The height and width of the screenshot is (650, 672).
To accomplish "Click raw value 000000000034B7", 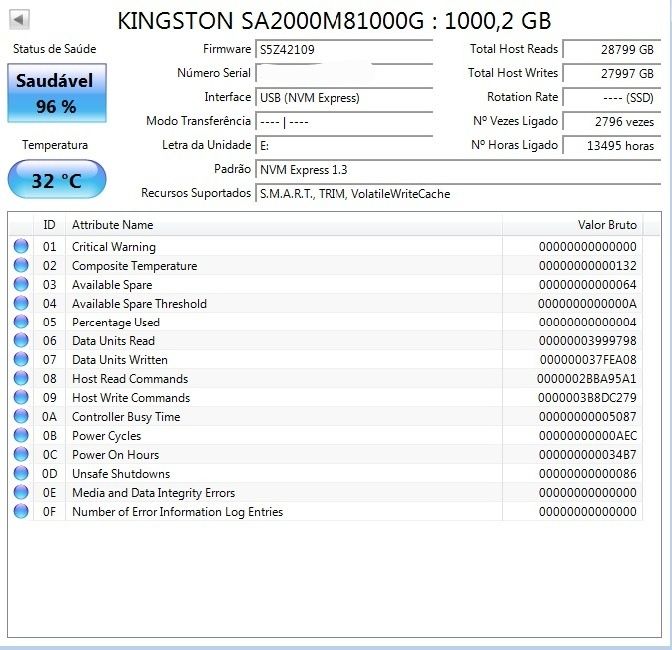I will click(588, 455).
